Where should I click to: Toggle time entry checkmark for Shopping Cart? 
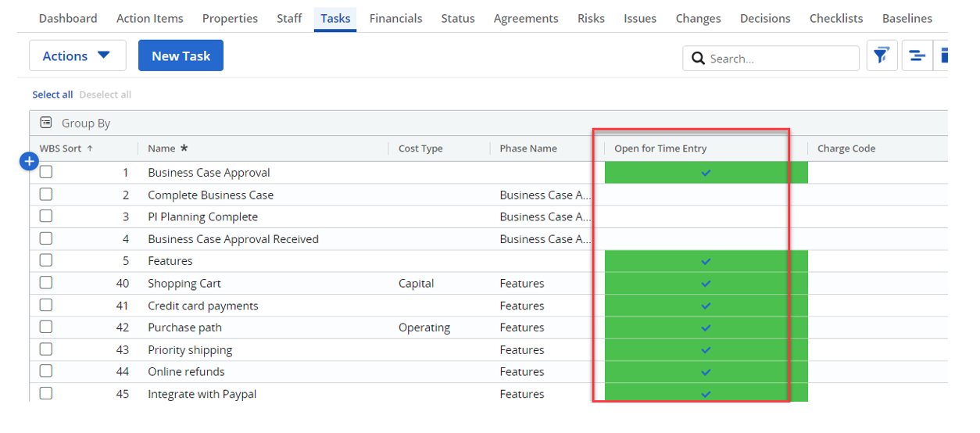click(x=706, y=283)
